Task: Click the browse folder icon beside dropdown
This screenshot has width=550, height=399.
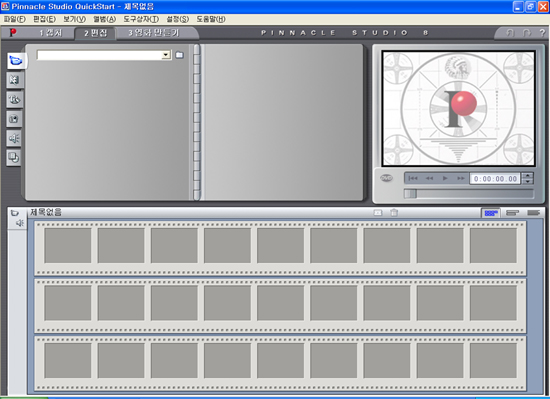Action: click(x=179, y=55)
